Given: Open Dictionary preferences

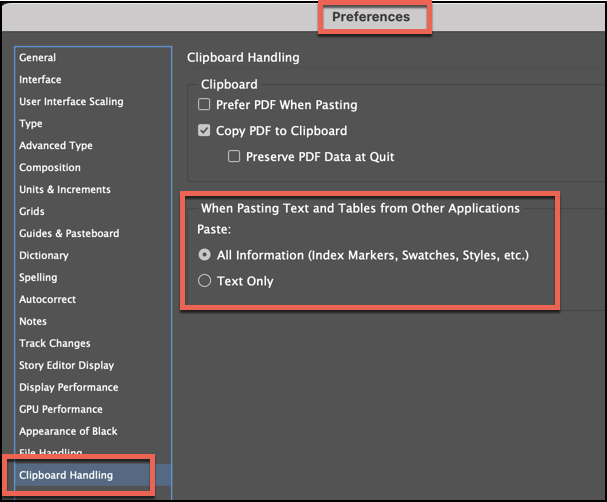Looking at the screenshot, I should click(44, 256).
